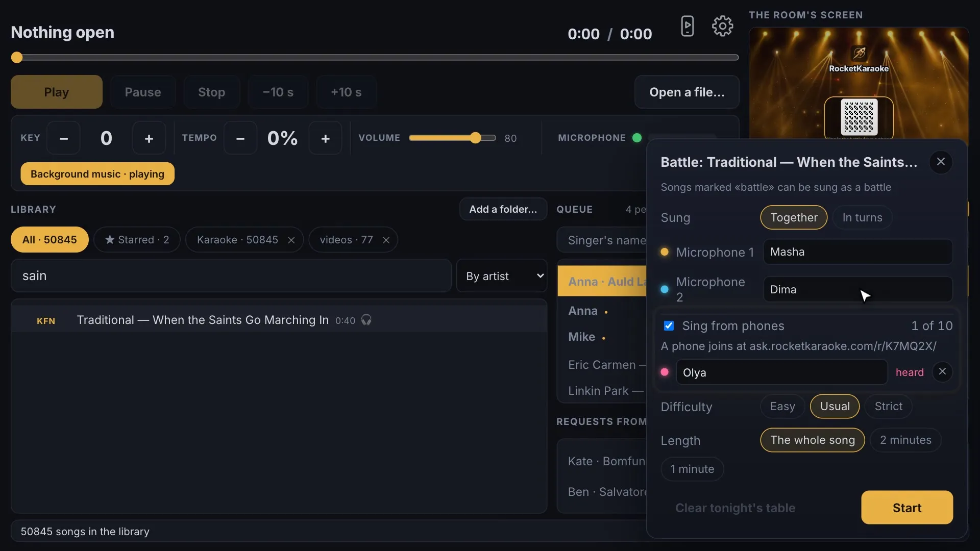Choose Easy difficulty
The height and width of the screenshot is (551, 980).
782,407
